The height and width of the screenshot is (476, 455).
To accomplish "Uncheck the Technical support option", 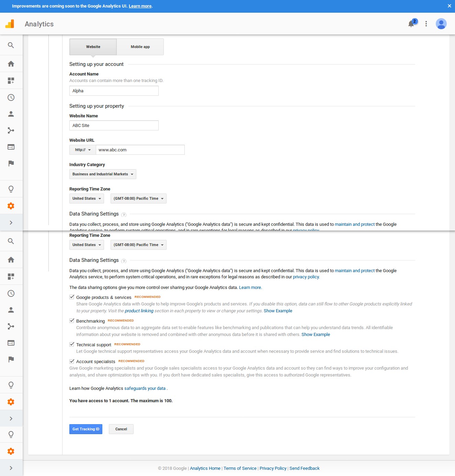I will click(x=72, y=344).
